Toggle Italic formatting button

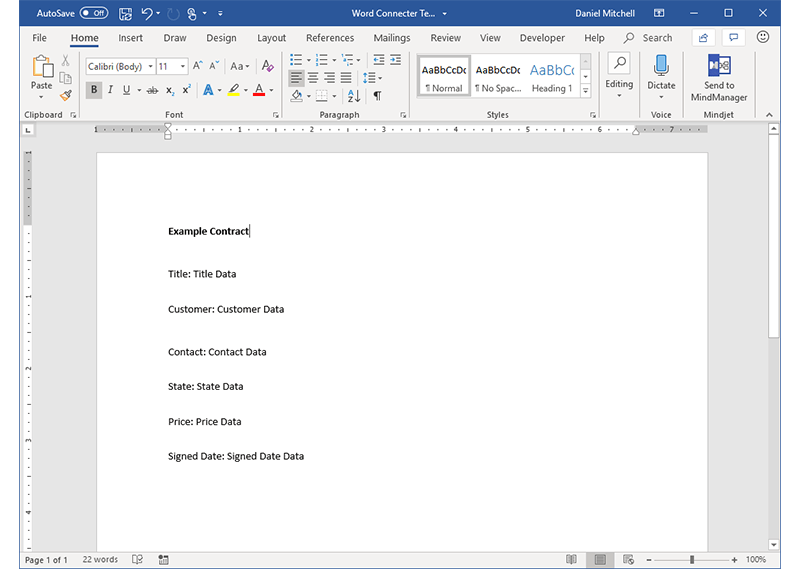(110, 90)
